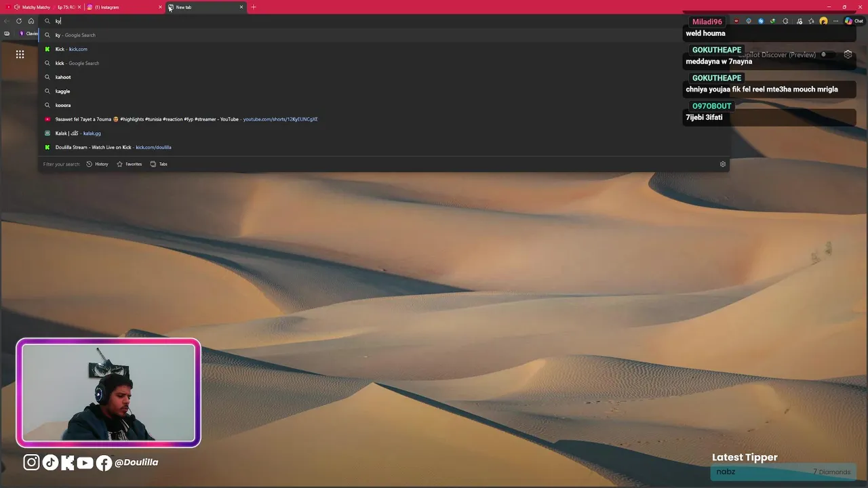Go back with the back arrow

coord(7,21)
